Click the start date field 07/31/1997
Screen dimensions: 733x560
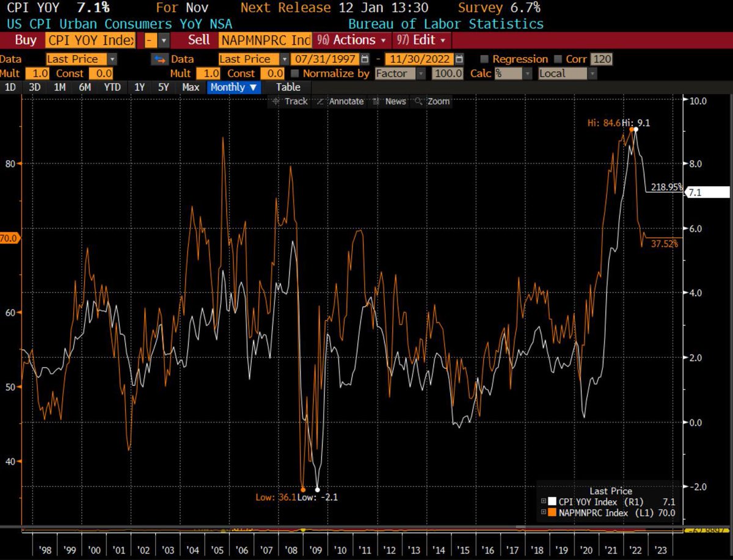pyautogui.click(x=325, y=59)
